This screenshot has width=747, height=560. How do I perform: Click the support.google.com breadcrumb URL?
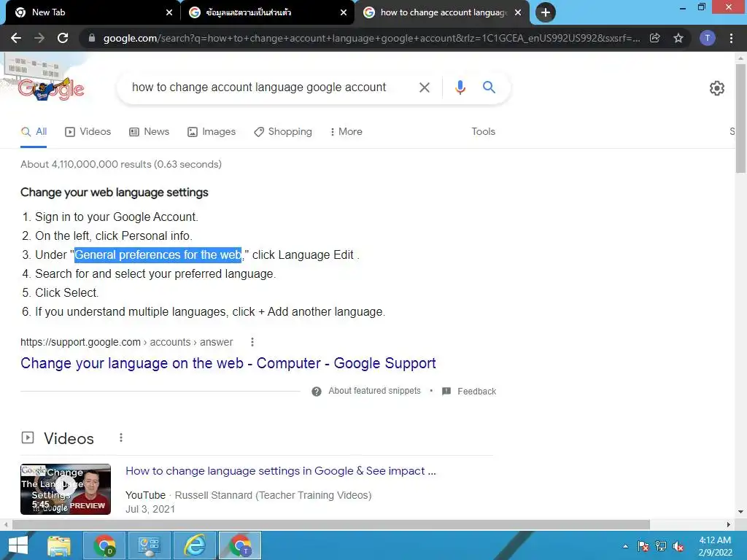pos(127,342)
